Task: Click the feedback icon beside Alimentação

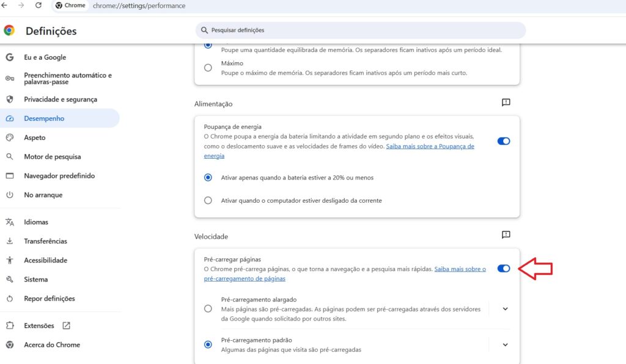Action: pos(505,102)
